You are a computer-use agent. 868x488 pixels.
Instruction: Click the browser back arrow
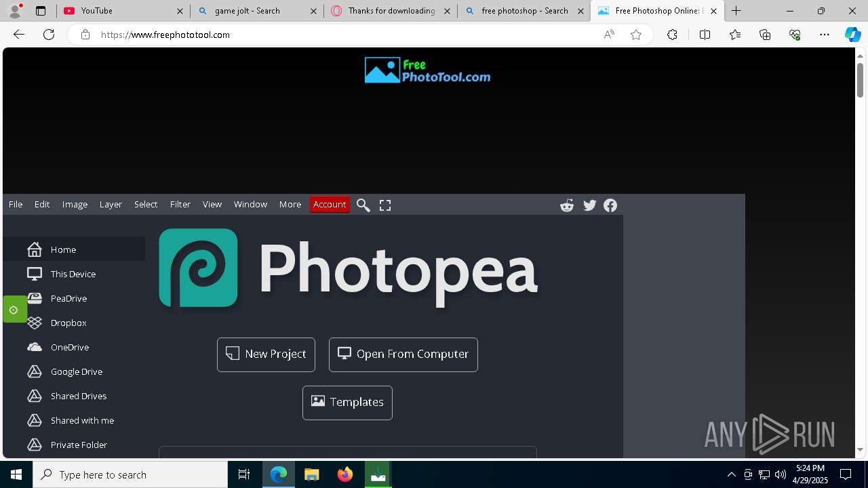19,35
